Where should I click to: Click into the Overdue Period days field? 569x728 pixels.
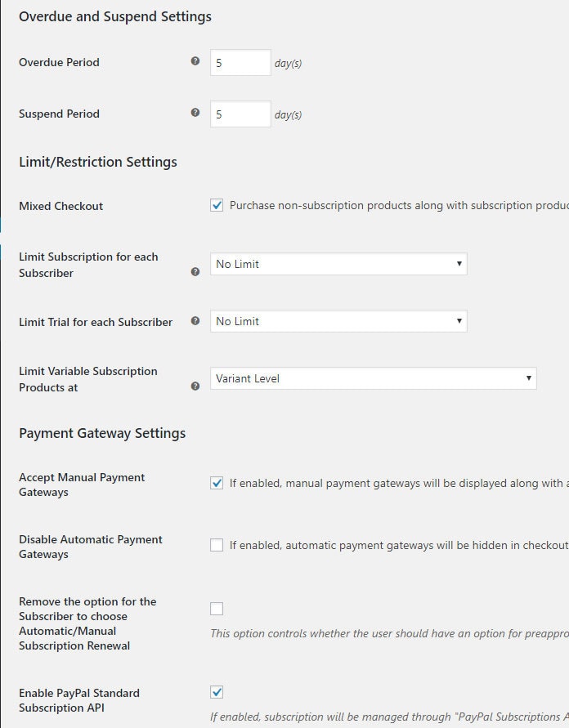pos(240,62)
